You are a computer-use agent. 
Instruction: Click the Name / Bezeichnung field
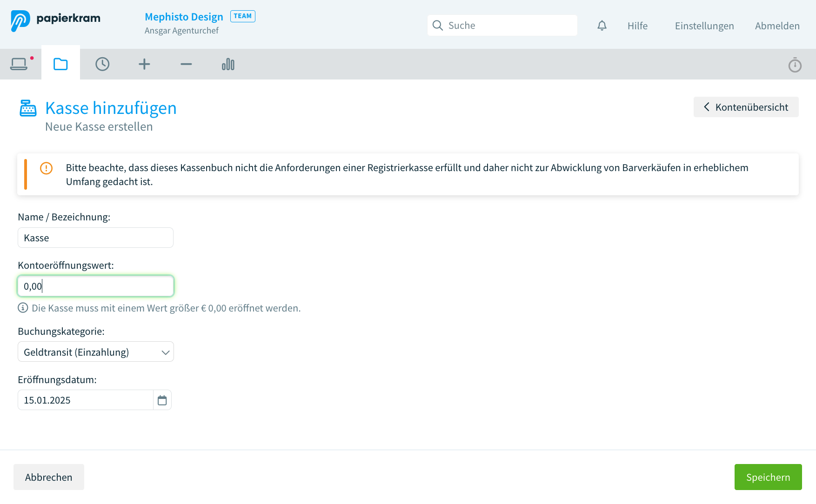pyautogui.click(x=95, y=238)
